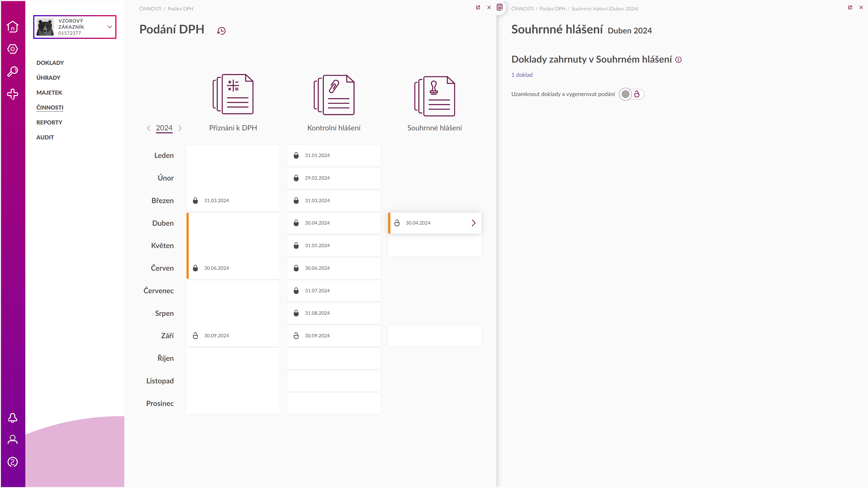868x488 pixels.
Task: Click the Přiznání k DPH document icon
Action: pos(233,94)
